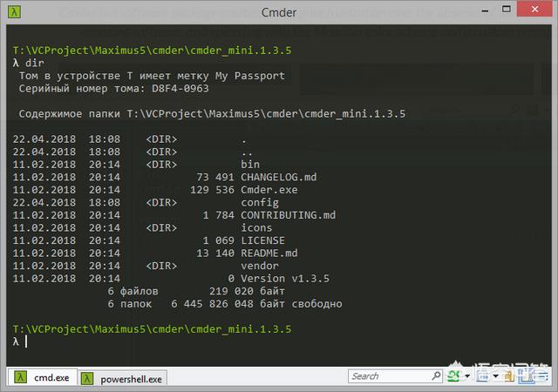Click the 'CHANGELOG.md' file name
This screenshot has width=558, height=392.
pyautogui.click(x=279, y=177)
